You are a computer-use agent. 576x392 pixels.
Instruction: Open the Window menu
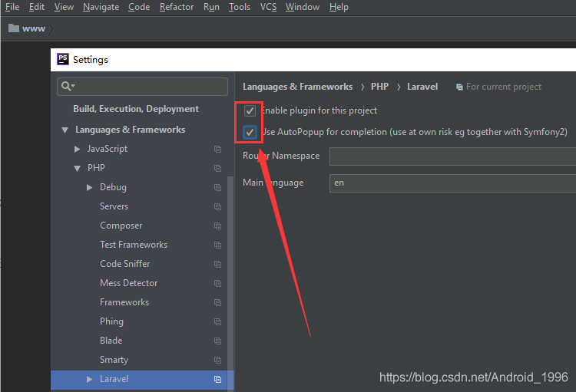pyautogui.click(x=303, y=7)
